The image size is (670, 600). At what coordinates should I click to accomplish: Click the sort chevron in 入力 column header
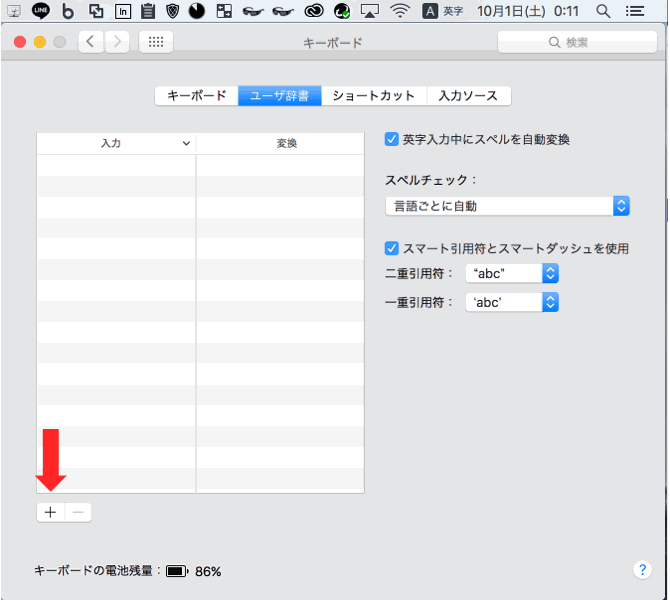point(186,144)
